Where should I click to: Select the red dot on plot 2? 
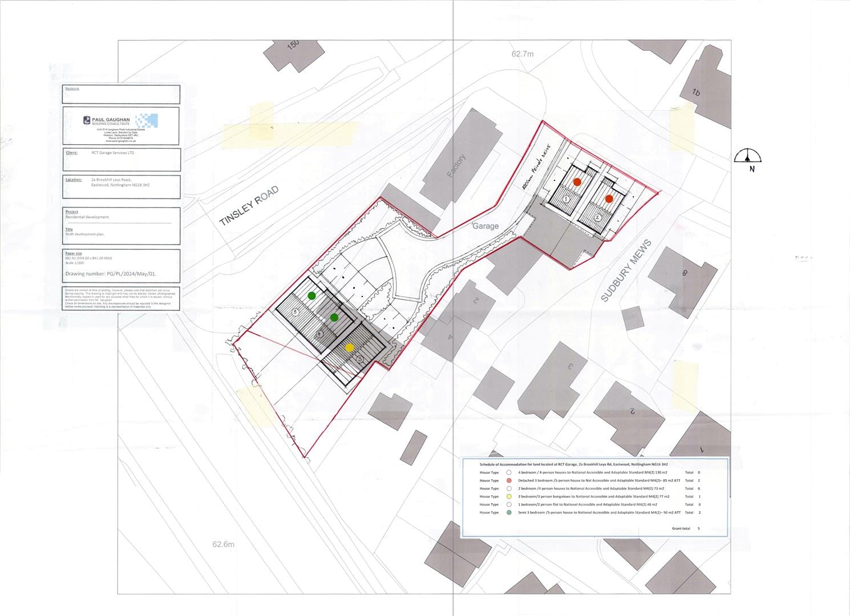point(609,199)
